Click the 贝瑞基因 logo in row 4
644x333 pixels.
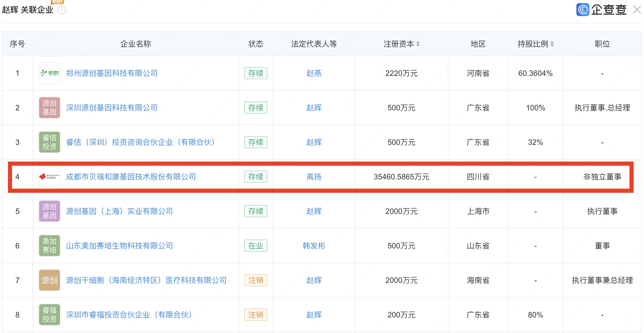tap(50, 177)
